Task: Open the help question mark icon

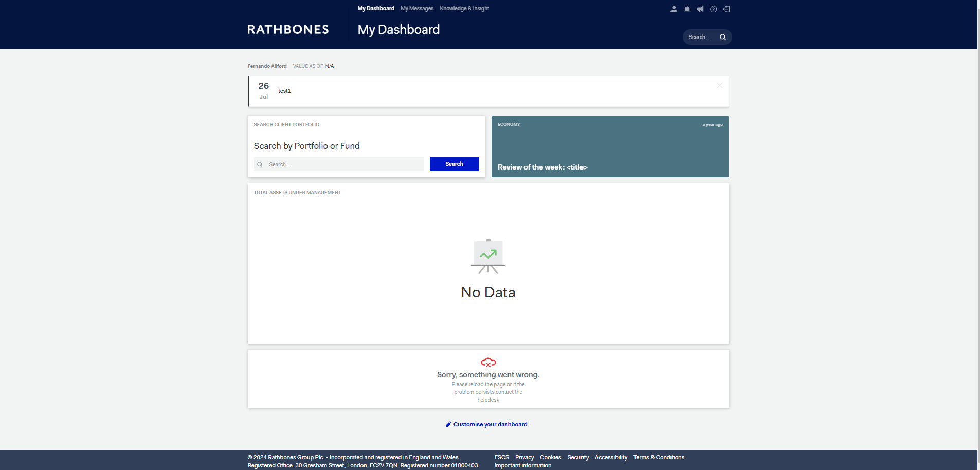Action: pos(713,9)
